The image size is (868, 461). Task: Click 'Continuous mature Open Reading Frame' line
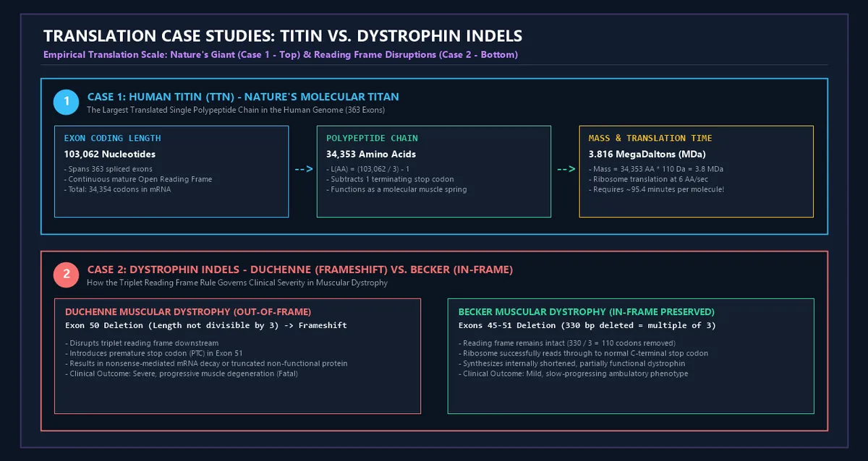[138, 179]
